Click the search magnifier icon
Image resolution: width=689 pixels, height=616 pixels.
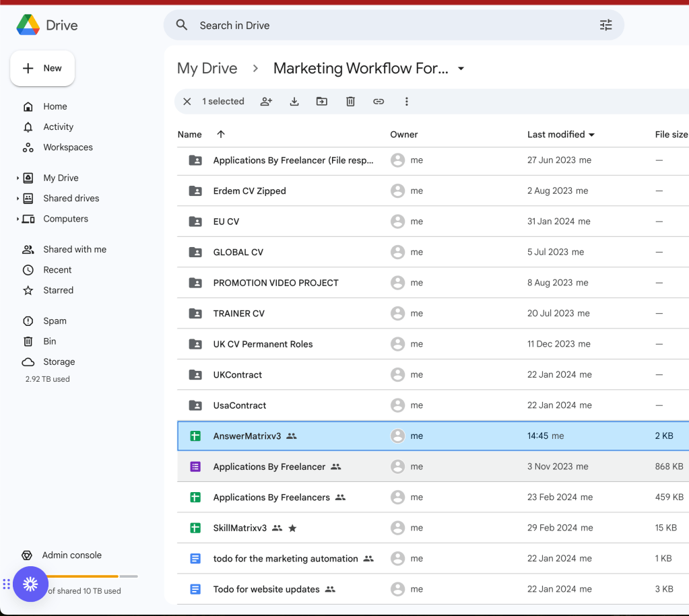[181, 25]
